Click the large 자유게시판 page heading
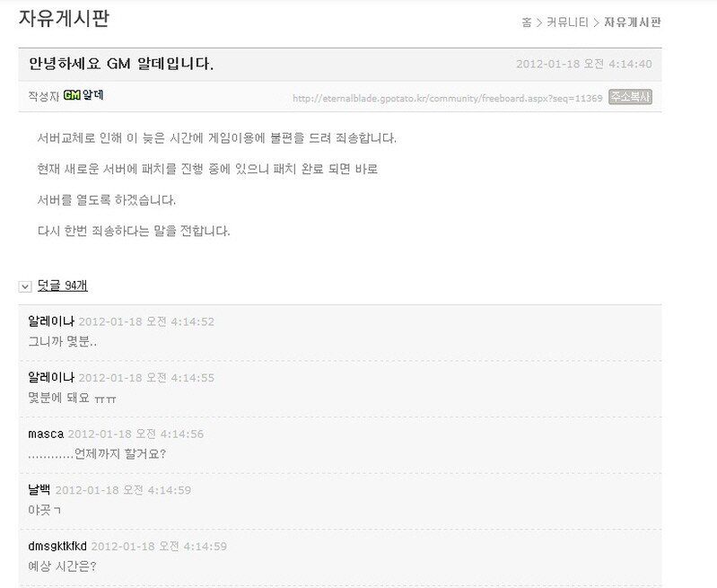Image resolution: width=717 pixels, height=588 pixels. (x=64, y=18)
